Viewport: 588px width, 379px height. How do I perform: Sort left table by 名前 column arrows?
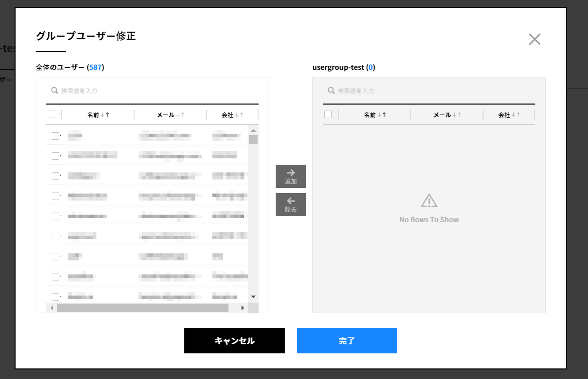pyautogui.click(x=105, y=115)
